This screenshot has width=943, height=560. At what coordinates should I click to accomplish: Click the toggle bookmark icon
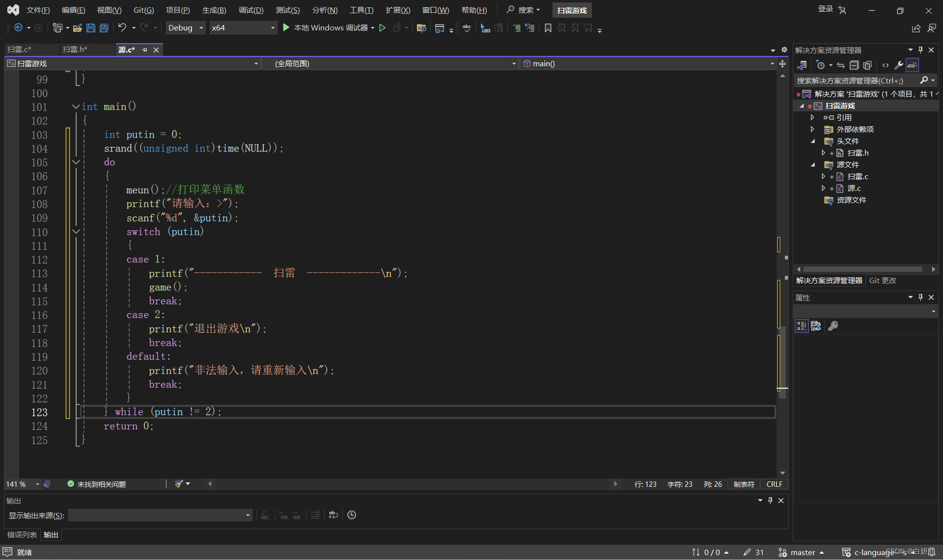(x=548, y=28)
